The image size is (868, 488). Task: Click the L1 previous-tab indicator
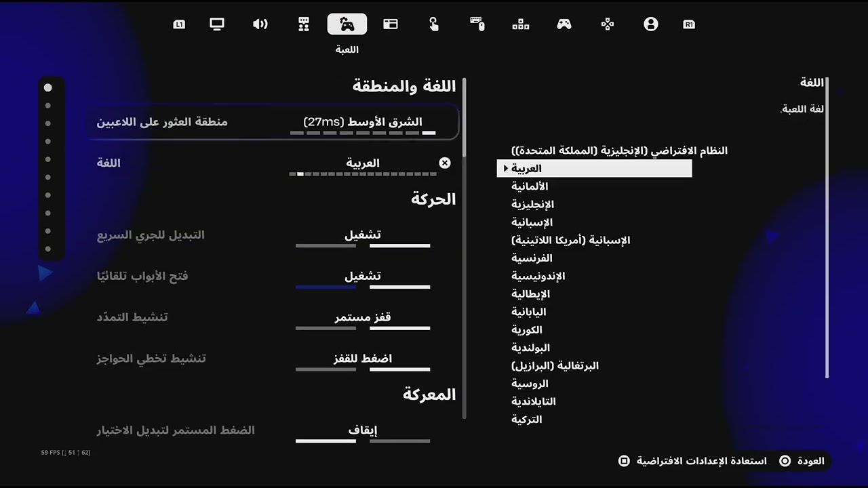pos(179,24)
